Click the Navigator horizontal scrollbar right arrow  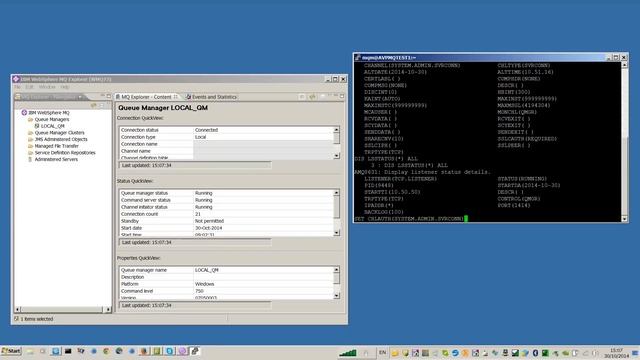(108, 309)
